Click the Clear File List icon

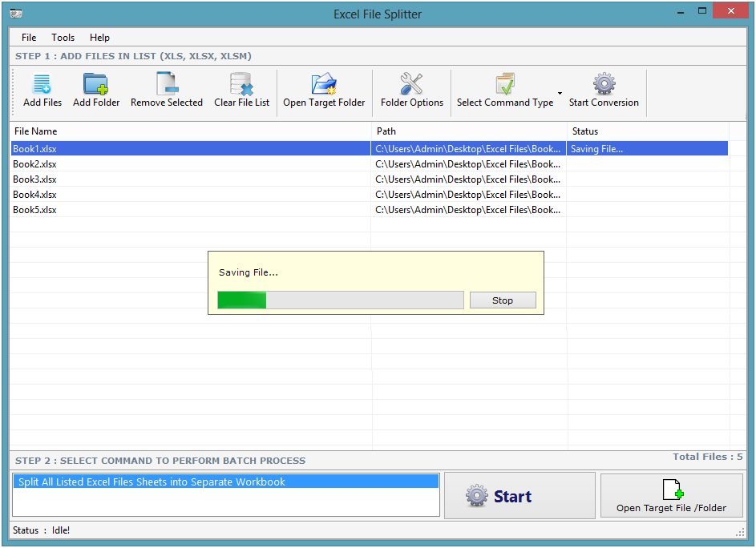(x=241, y=84)
